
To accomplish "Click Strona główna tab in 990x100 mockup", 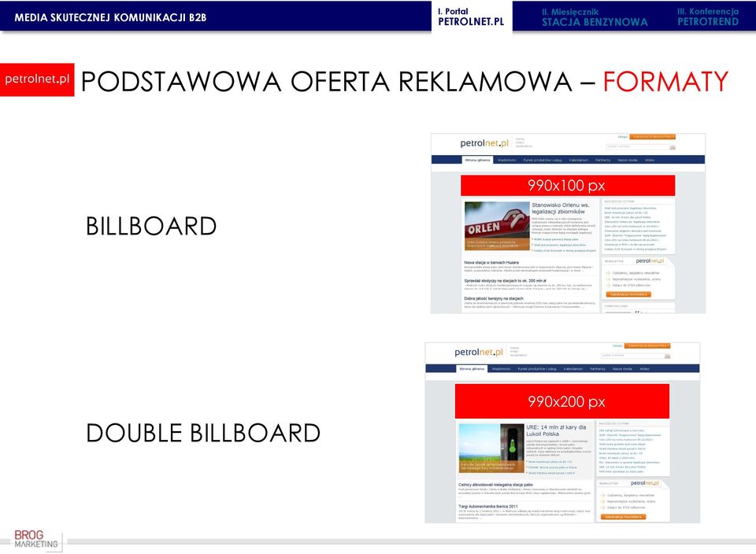I will (x=477, y=160).
